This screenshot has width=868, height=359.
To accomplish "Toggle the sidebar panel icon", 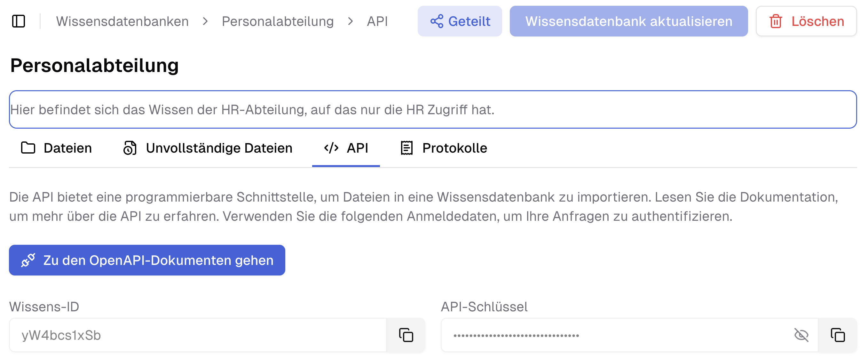I will [19, 21].
